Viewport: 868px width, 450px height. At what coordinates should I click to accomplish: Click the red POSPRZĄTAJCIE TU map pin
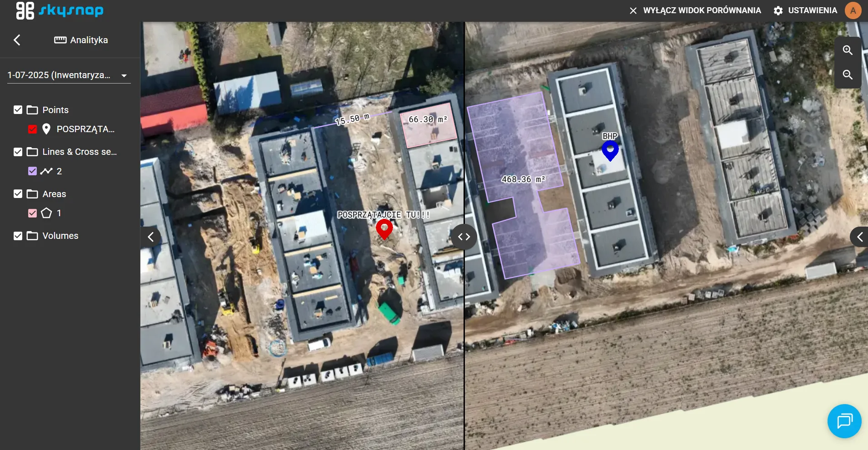click(384, 228)
